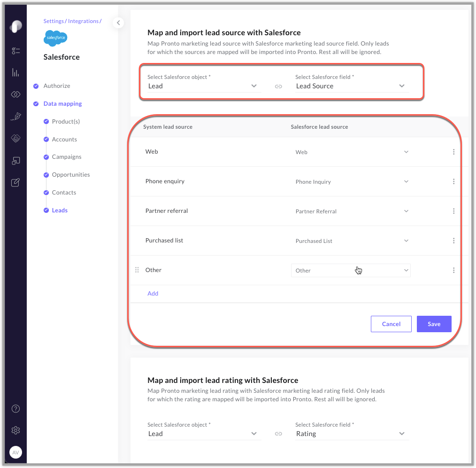The width and height of the screenshot is (476, 468).
Task: Click the 'Other' system lead source label
Action: click(x=154, y=270)
